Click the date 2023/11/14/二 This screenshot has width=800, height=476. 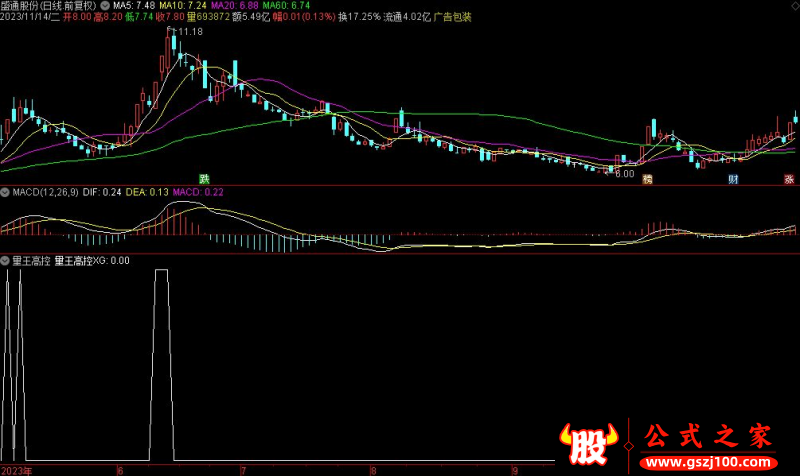click(30, 17)
